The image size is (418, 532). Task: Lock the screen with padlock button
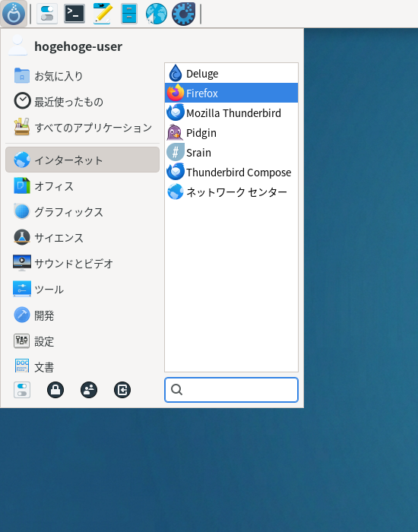click(55, 390)
